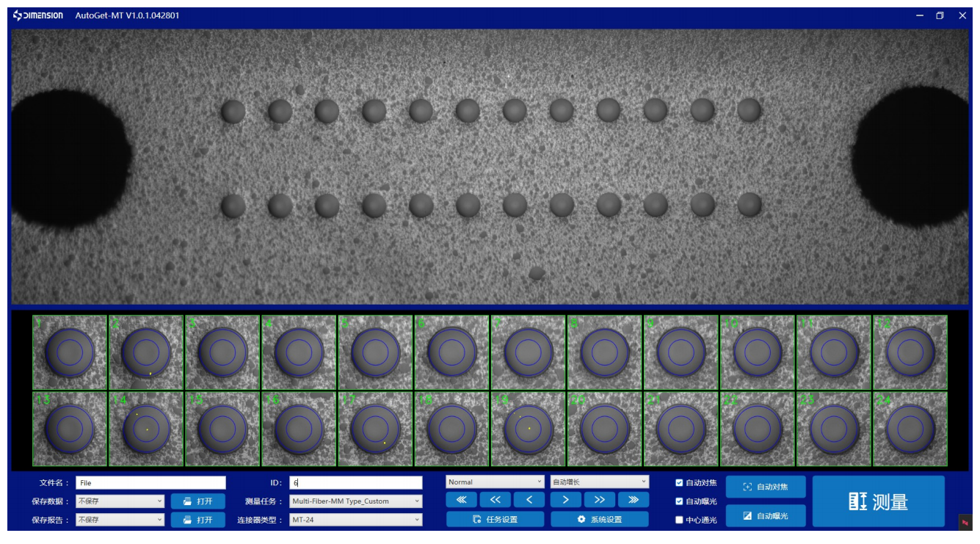
Task: Jump to last record with triple-right arrow
Action: 634,500
